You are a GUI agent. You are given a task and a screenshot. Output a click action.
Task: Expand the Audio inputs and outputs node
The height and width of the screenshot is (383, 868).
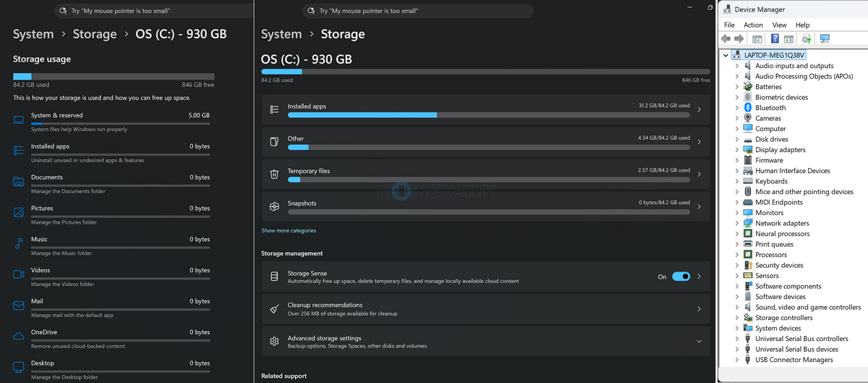[x=737, y=66]
